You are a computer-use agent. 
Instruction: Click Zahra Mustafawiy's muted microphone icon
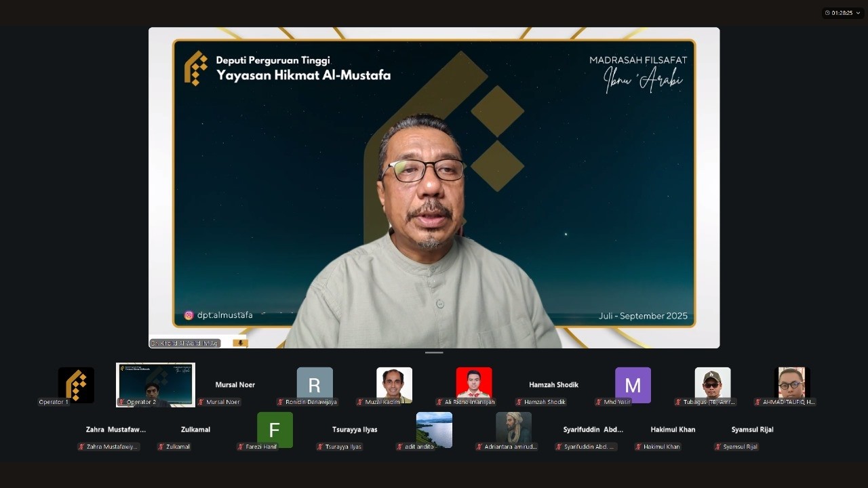click(x=82, y=447)
